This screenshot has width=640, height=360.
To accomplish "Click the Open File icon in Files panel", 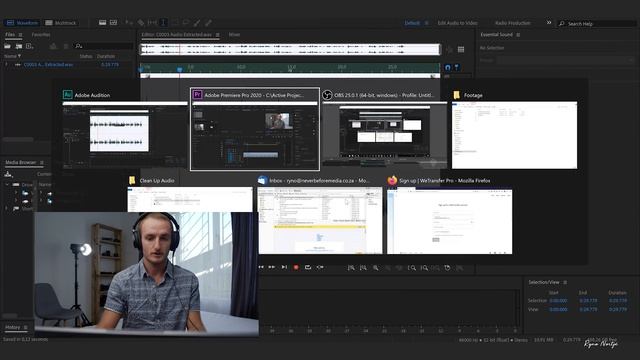I will [x=7, y=46].
